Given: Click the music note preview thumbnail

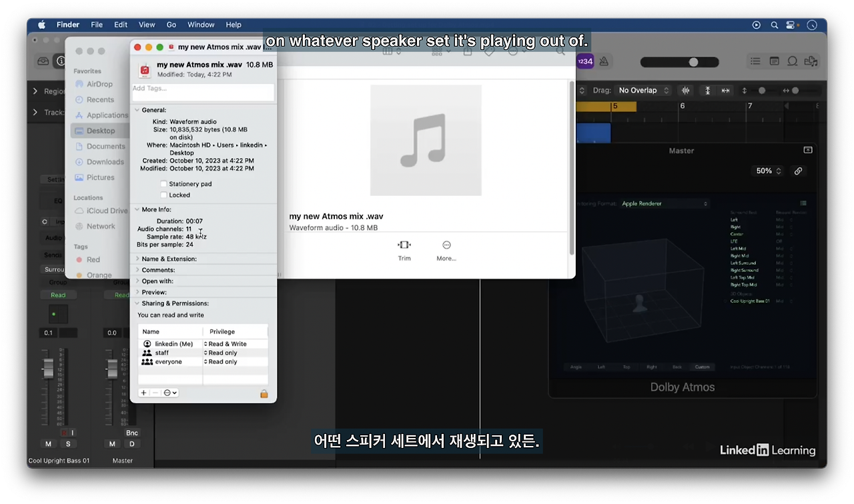Looking at the screenshot, I should pos(426,140).
